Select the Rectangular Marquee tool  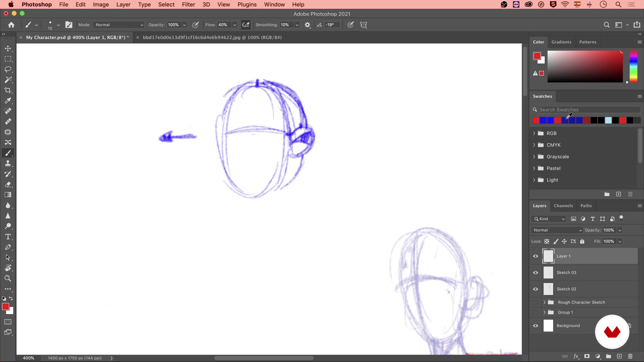pyautogui.click(x=8, y=59)
